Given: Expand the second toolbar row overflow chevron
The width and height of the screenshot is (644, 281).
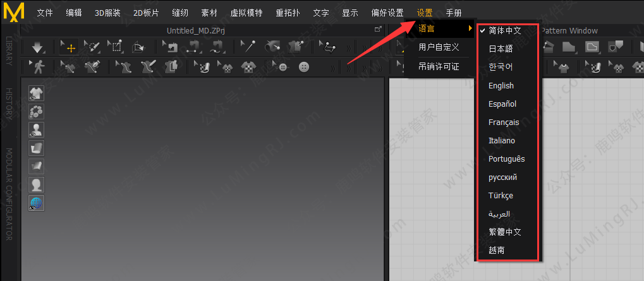Looking at the screenshot, I should click(x=333, y=67).
